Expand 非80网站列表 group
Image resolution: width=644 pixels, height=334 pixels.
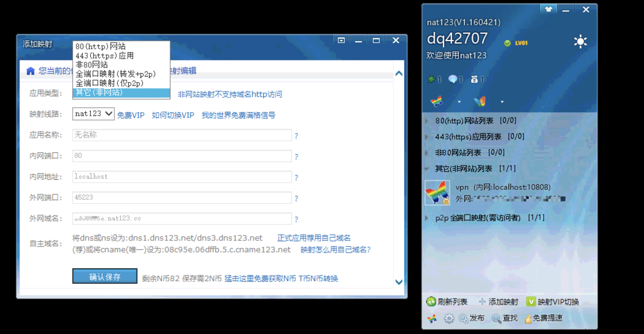coord(427,152)
